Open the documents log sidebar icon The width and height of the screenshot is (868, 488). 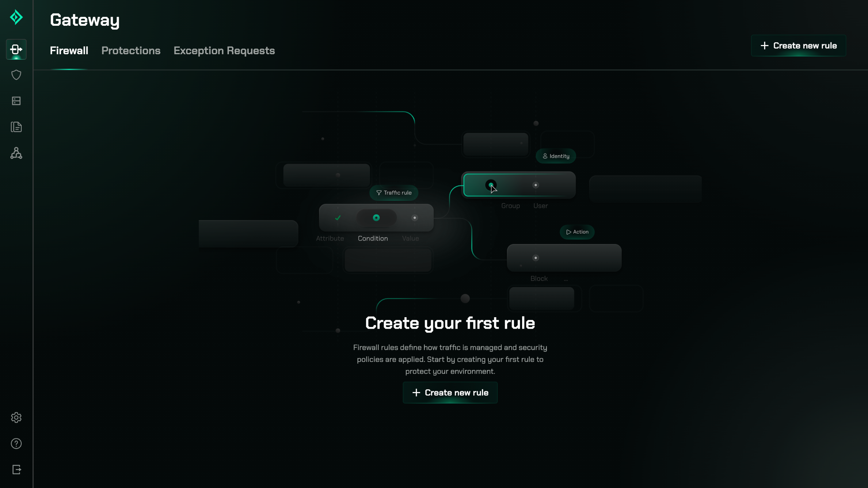coord(16,127)
